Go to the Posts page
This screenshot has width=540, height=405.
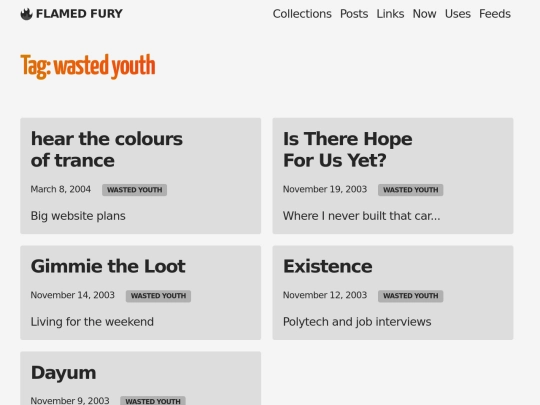pos(354,14)
